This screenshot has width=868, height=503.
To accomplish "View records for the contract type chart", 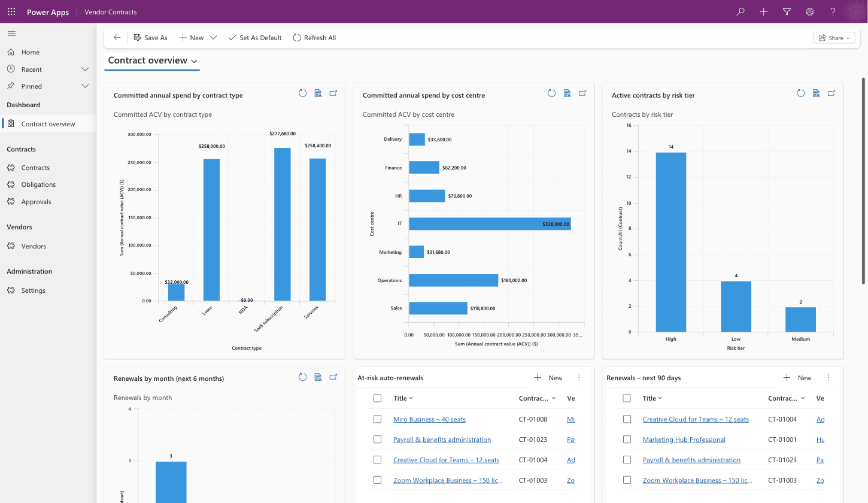I will tap(318, 93).
